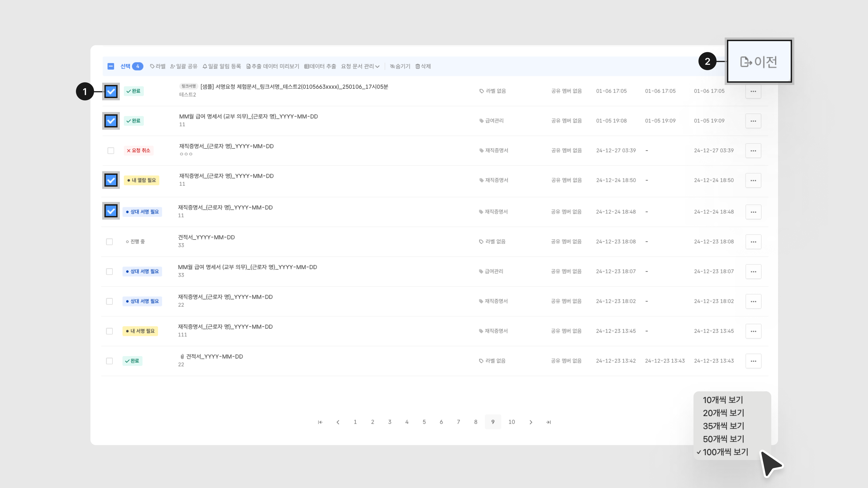868x488 pixels.
Task: Uncheck the first 완료 sample document row
Action: pyautogui.click(x=111, y=91)
